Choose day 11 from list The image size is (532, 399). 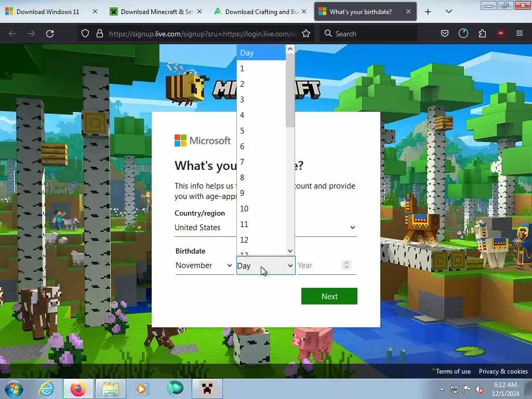[261, 224]
